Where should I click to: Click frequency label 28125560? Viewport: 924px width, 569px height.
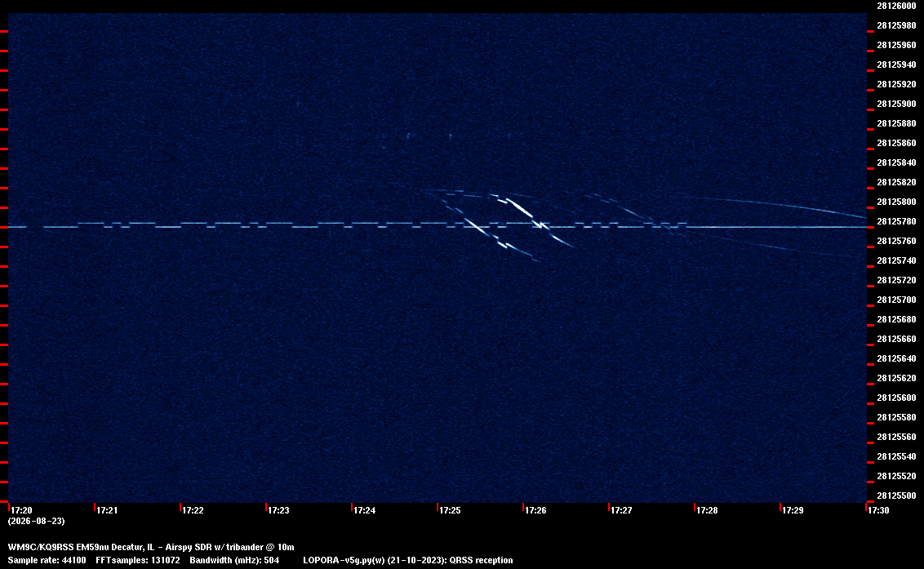897,436
